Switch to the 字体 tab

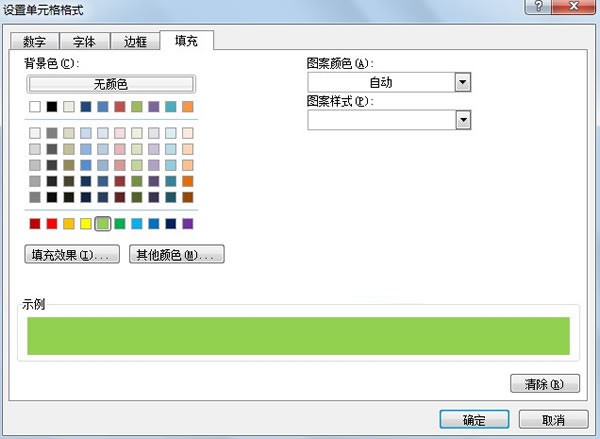[x=84, y=41]
